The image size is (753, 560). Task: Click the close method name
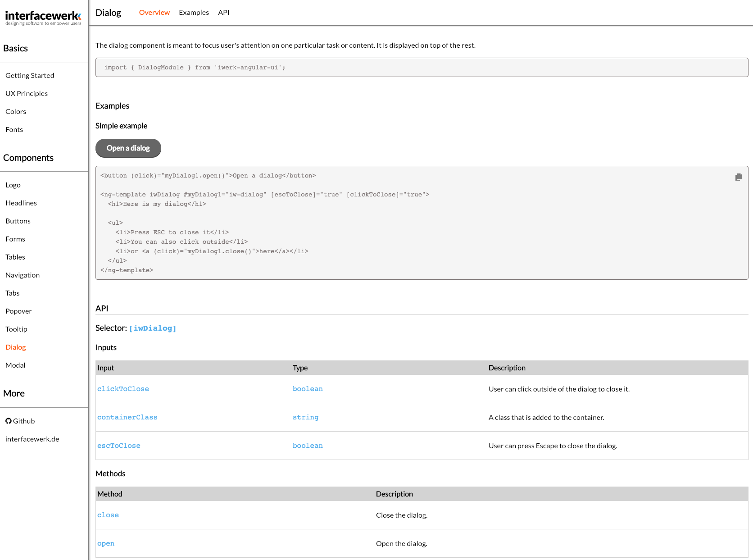pyautogui.click(x=108, y=515)
